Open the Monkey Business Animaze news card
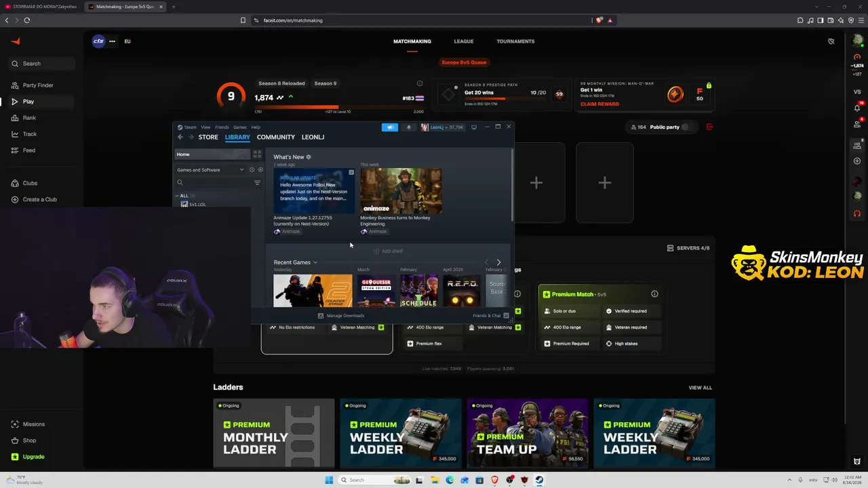The height and width of the screenshot is (488, 868). (401, 201)
